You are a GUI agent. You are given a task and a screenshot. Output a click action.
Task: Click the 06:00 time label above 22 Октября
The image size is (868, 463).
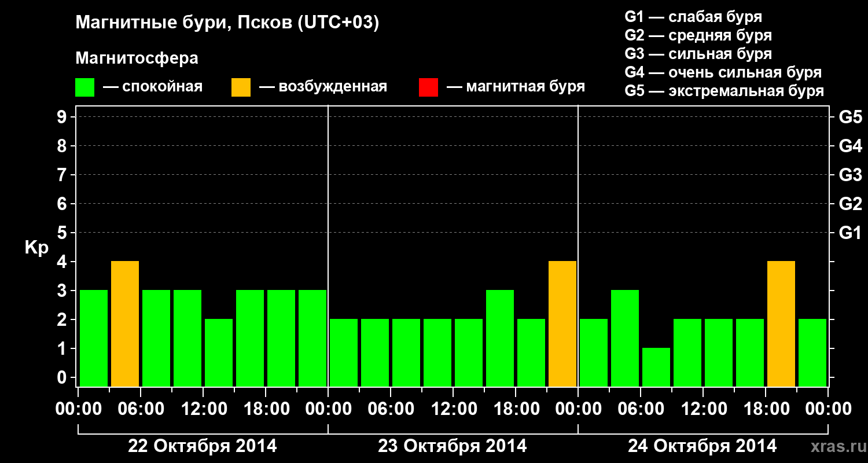(x=140, y=409)
